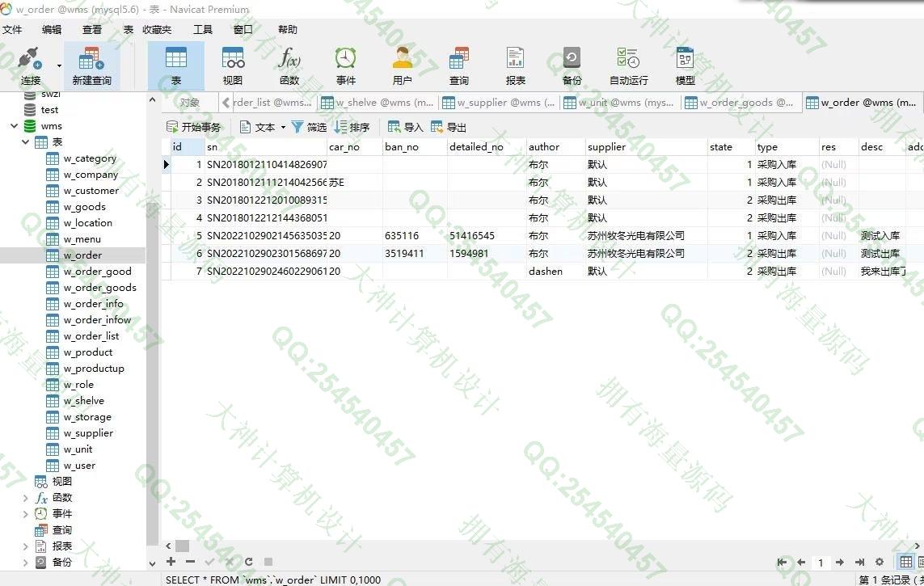Screen dimensions: 924x586
Task: Click the Import (导入) button
Action: pyautogui.click(x=406, y=127)
